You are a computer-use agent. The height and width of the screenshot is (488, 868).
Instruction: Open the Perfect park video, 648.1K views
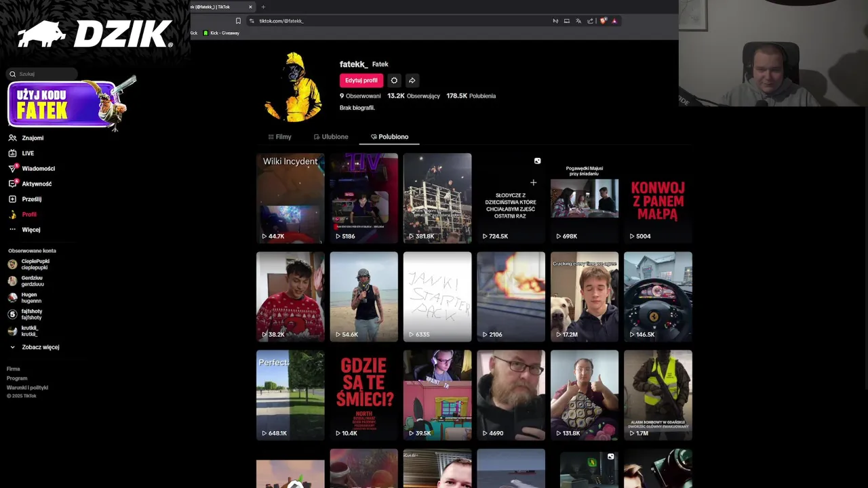pos(290,395)
